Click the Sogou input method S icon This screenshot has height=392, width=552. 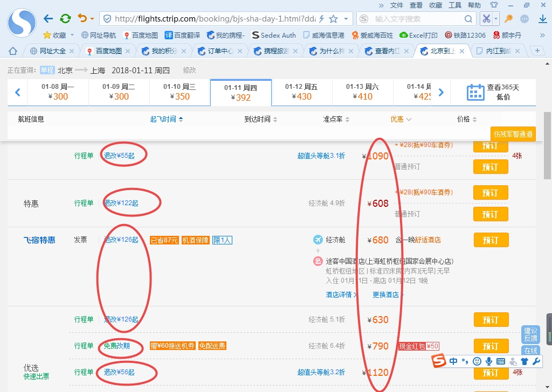pos(438,361)
